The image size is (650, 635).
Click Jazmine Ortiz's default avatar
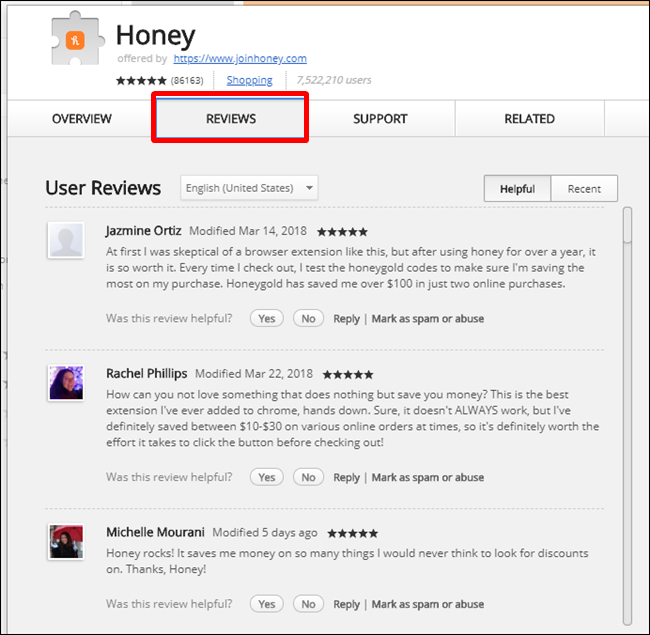66,240
